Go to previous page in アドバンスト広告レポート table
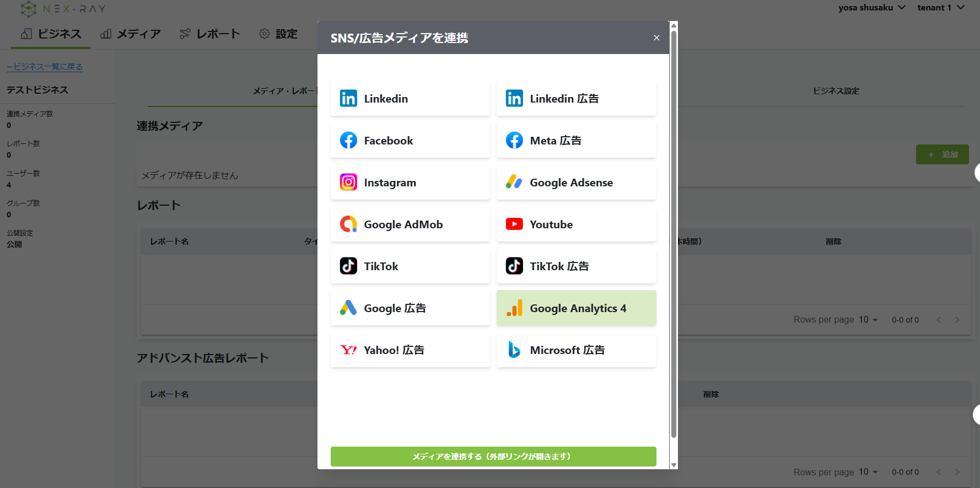This screenshot has width=980, height=488. 939,472
